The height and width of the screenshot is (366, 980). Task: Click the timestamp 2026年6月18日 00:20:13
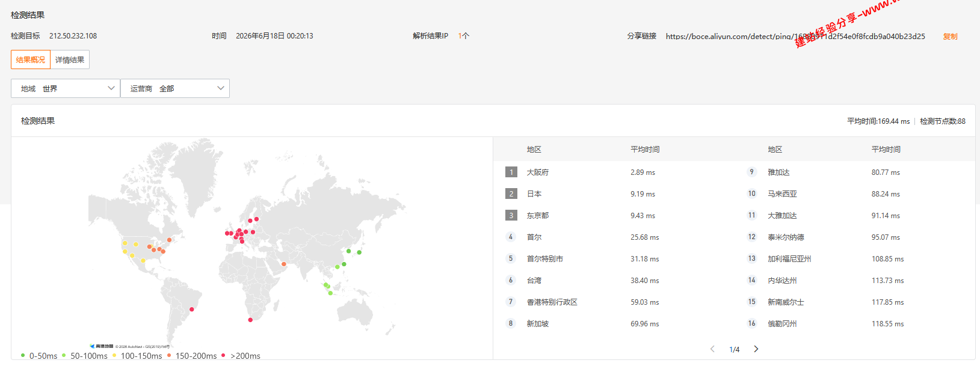tap(274, 36)
